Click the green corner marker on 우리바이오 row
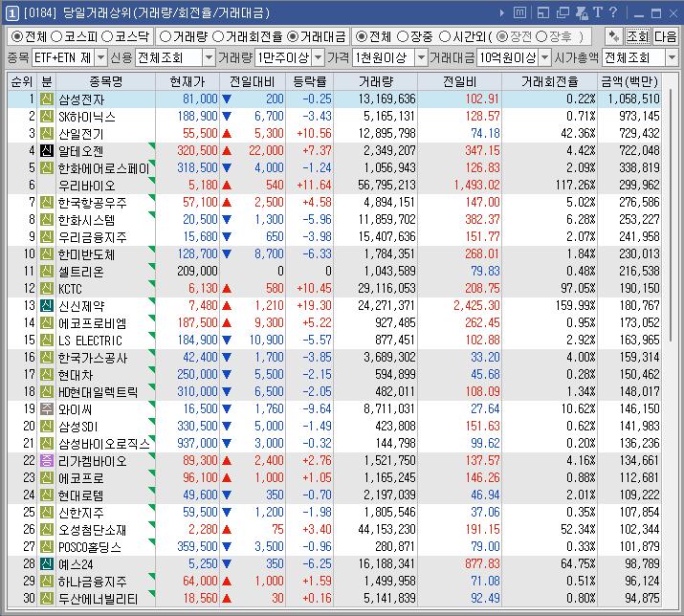The image size is (684, 616). [152, 180]
